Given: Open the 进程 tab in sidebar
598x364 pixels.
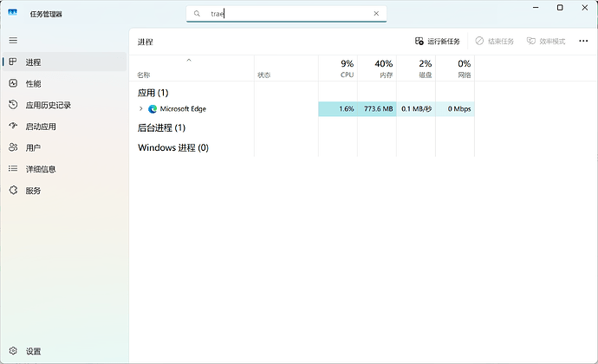Looking at the screenshot, I should click(64, 62).
